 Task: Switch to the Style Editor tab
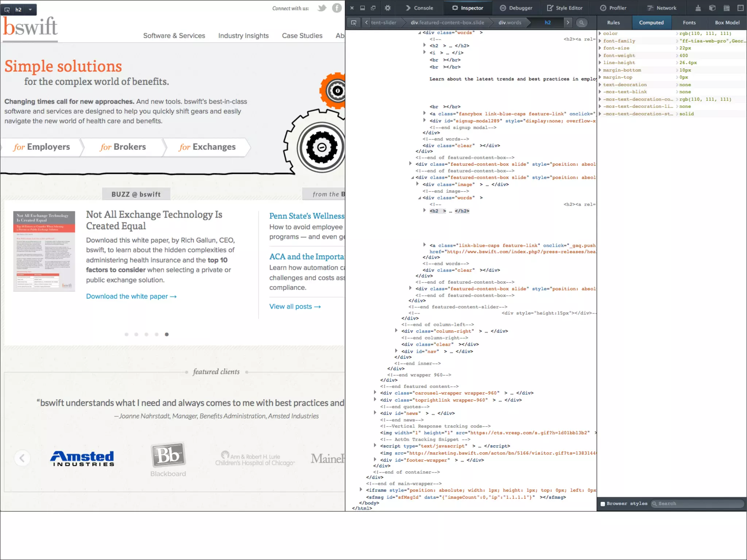(565, 8)
